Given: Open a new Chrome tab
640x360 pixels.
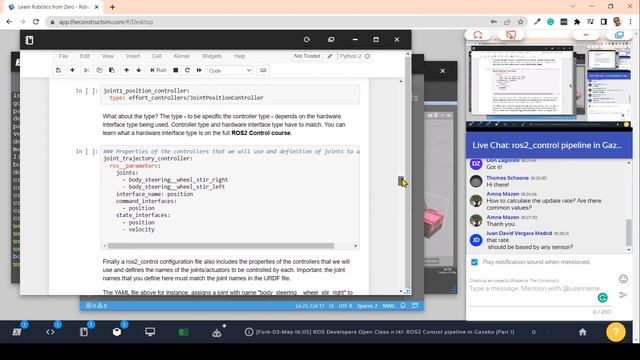Looking at the screenshot, I should [112, 7].
